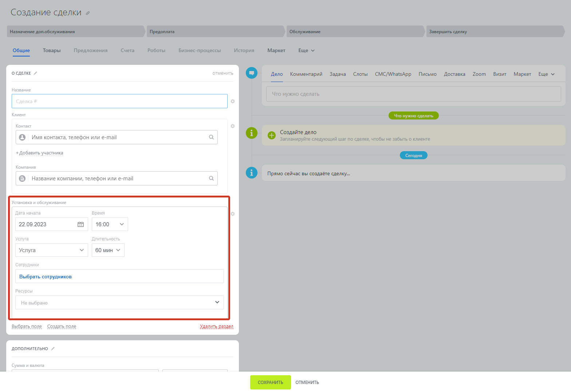Click the Создайте дело card
Screen dimensions: 571x392
(x=413, y=136)
